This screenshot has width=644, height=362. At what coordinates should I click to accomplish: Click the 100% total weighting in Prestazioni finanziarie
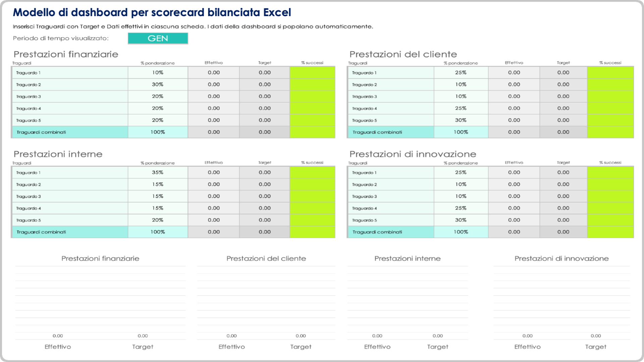click(x=158, y=132)
